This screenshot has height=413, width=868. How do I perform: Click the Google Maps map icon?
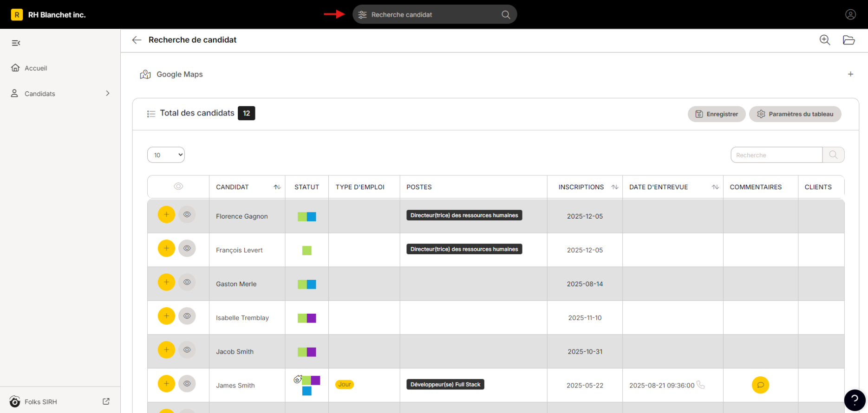[x=145, y=74]
